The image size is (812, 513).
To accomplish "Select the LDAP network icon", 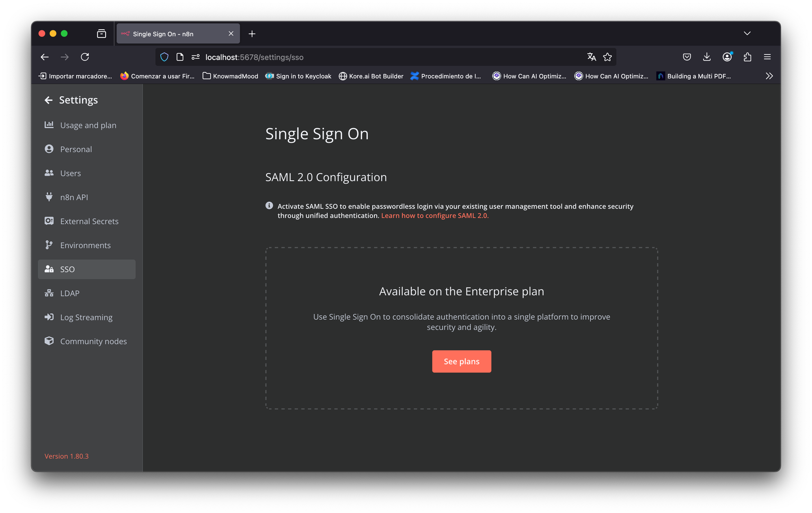I will point(49,293).
